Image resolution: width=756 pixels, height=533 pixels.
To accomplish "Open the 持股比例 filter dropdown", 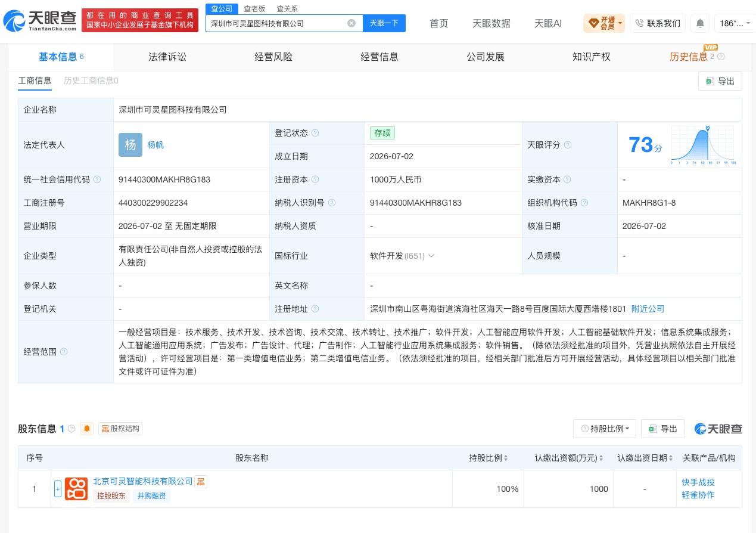I will click(605, 429).
